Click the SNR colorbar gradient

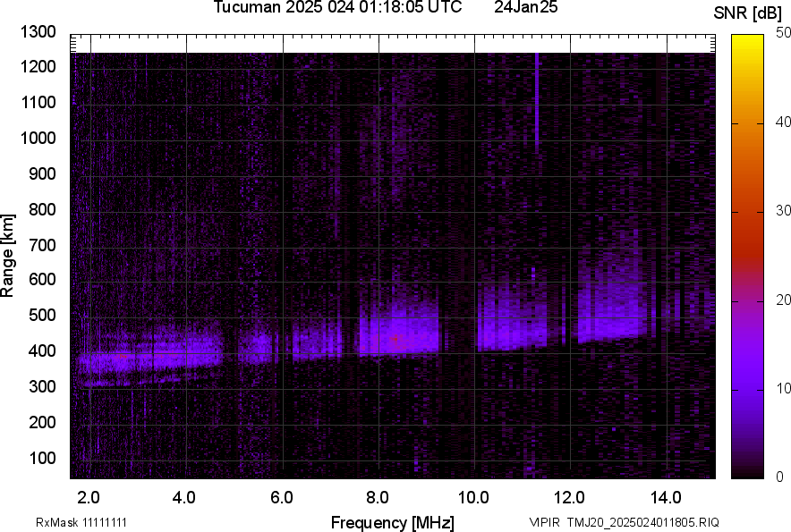[x=748, y=257]
